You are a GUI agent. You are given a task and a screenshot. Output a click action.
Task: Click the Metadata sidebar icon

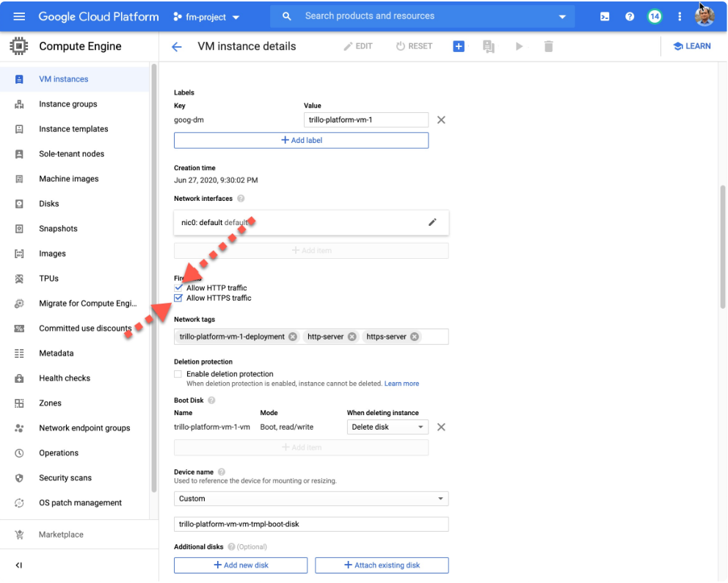click(19, 353)
